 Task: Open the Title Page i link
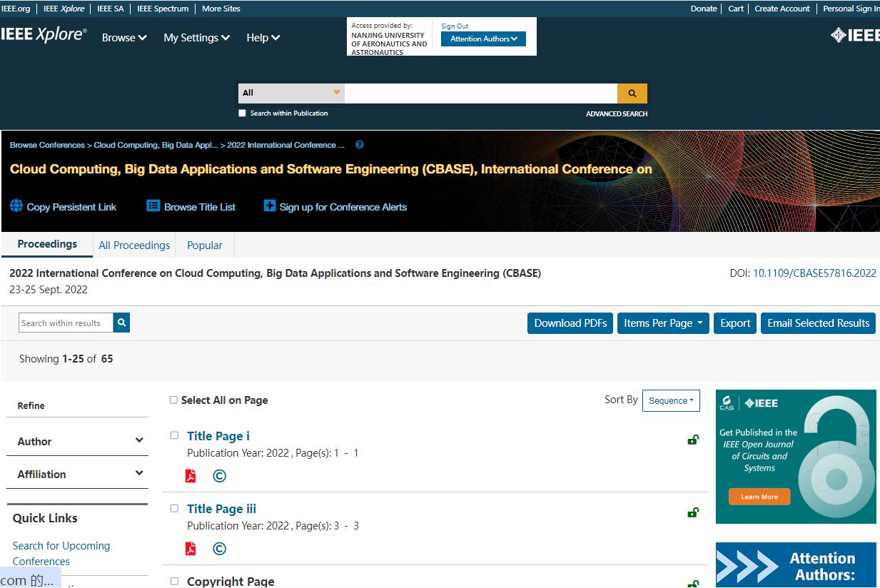coord(218,436)
